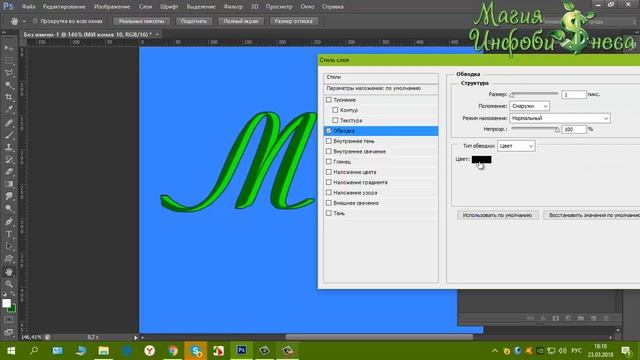The image size is (640, 360).
Task: Open the Режим наложения dropdown
Action: click(x=560, y=118)
